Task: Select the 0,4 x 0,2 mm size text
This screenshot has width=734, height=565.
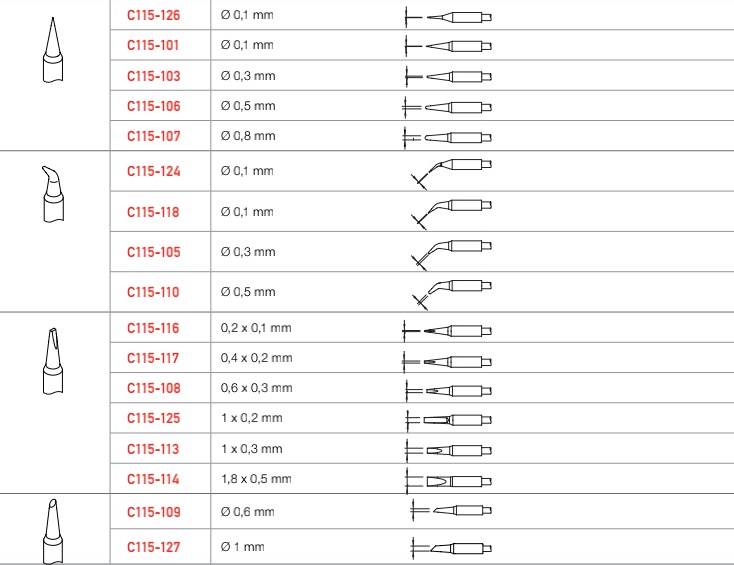Action: click(x=257, y=358)
